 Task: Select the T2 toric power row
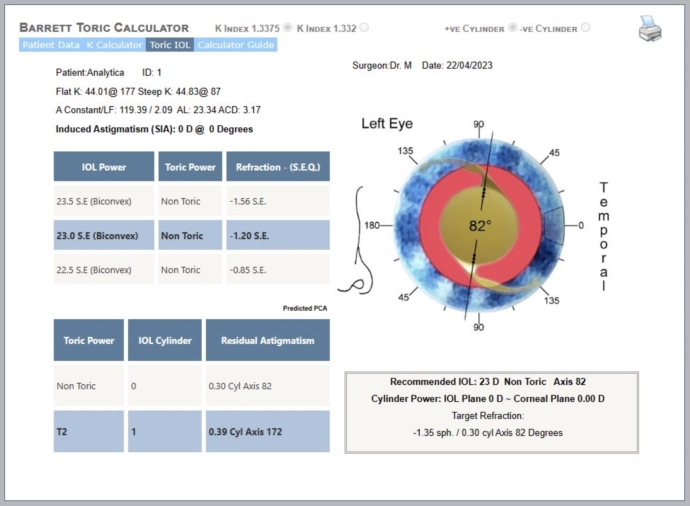click(89, 431)
